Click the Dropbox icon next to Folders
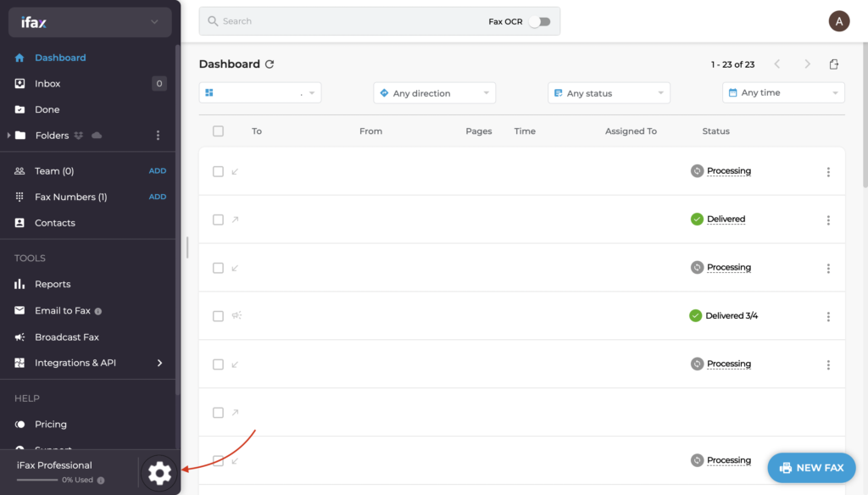868x495 pixels. tap(79, 135)
